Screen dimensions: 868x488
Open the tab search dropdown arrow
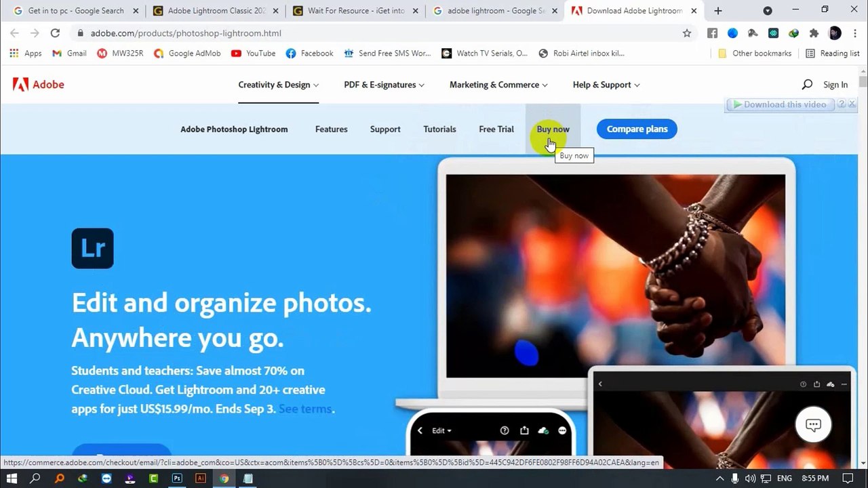click(768, 11)
